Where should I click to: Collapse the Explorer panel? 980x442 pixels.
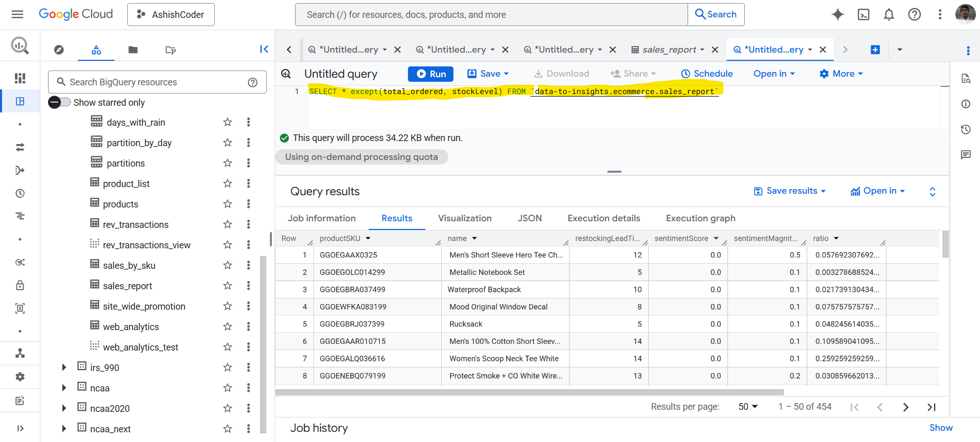(264, 49)
